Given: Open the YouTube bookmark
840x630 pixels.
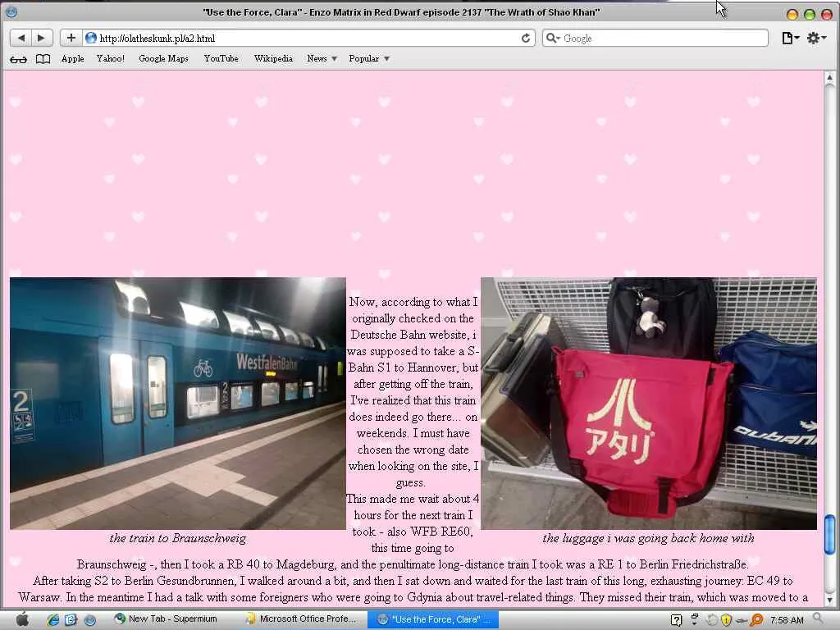Looking at the screenshot, I should pos(221,58).
